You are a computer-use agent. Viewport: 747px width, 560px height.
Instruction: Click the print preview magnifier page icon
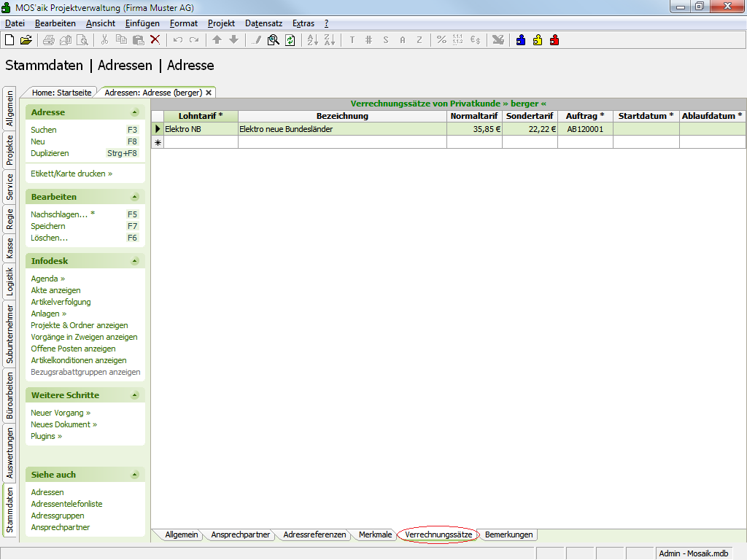click(x=82, y=40)
